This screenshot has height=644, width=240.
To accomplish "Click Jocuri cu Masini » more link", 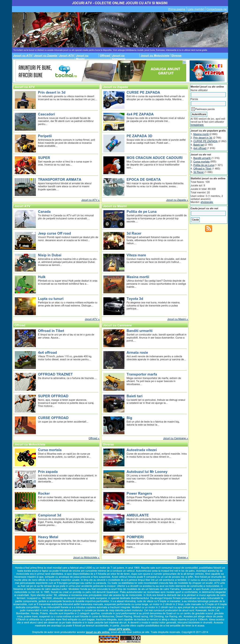I will coord(177,319).
